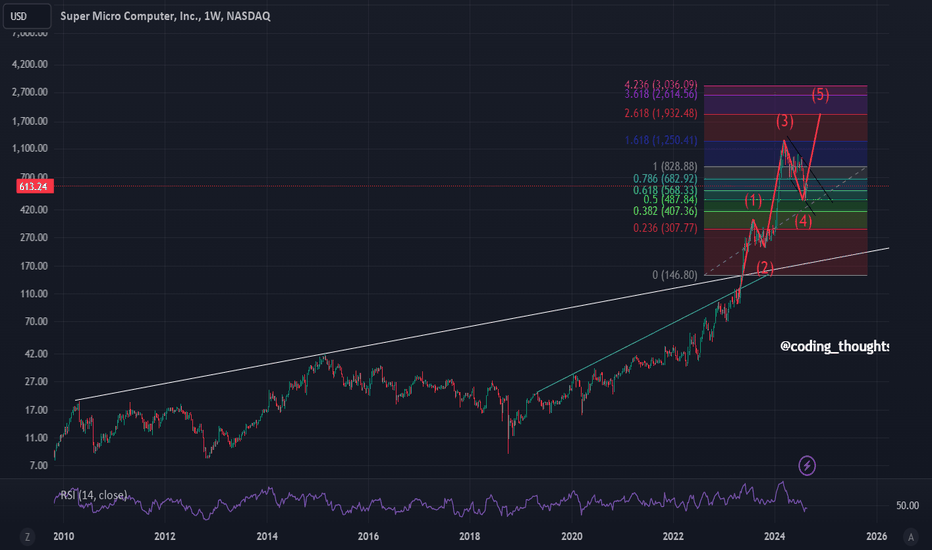This screenshot has width=932, height=550.
Task: Click the 613.24 current price label
Action: (33, 187)
